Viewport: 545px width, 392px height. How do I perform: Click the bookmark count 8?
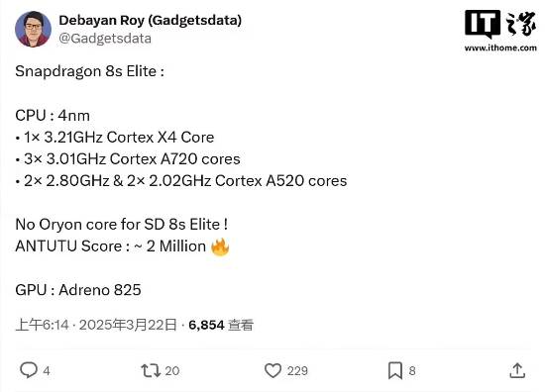point(412,371)
